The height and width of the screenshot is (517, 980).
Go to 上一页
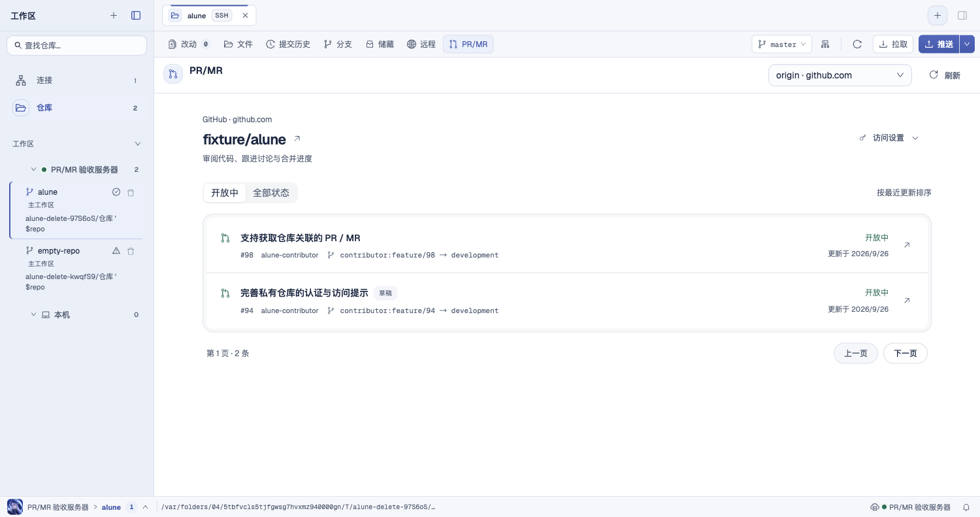(x=856, y=354)
